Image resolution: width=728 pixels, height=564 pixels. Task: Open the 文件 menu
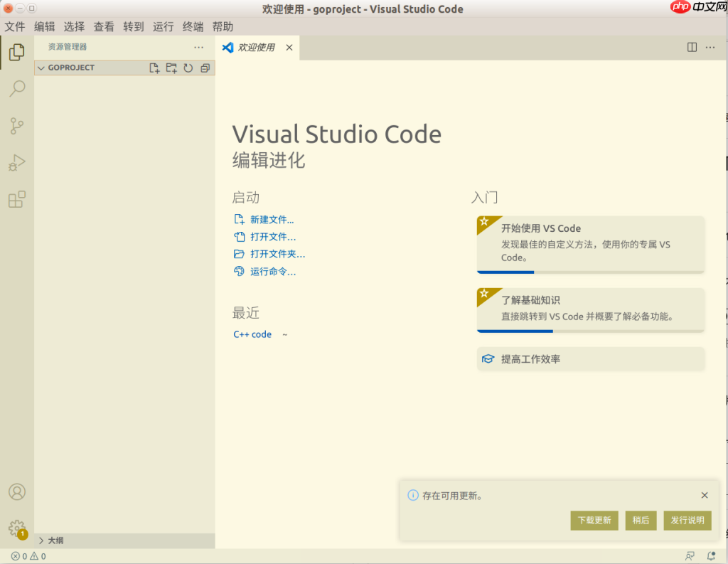pyautogui.click(x=15, y=26)
